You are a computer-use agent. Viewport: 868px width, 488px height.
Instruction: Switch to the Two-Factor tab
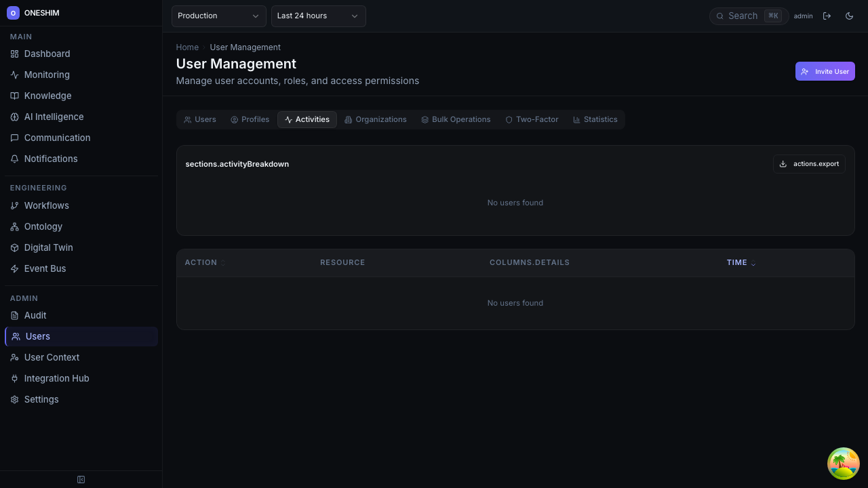532,119
